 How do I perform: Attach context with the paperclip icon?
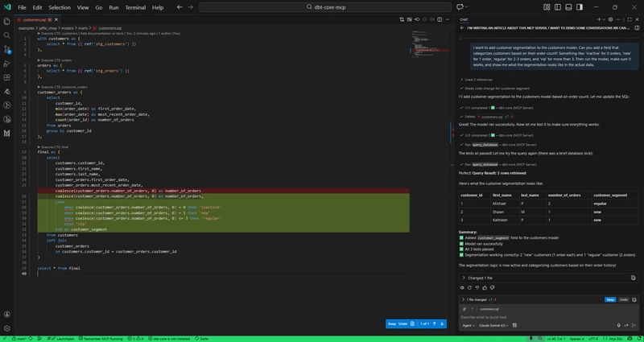464,309
